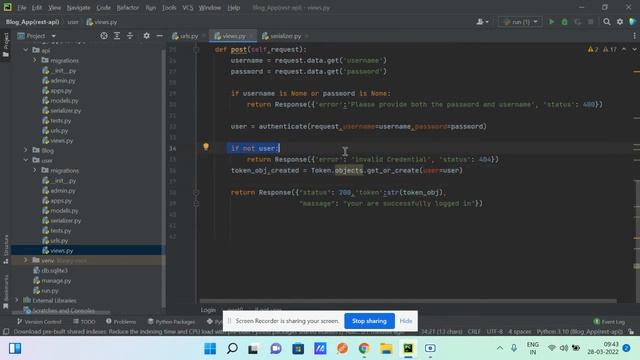Open the Problems tool window
This screenshot has height=360, width=640.
pyautogui.click(x=121, y=322)
